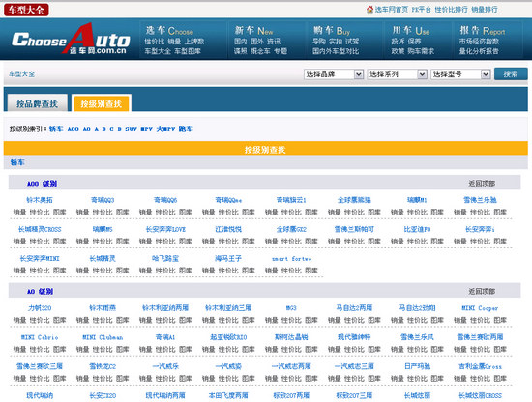Open 销量排行 in the top bar

(x=485, y=10)
